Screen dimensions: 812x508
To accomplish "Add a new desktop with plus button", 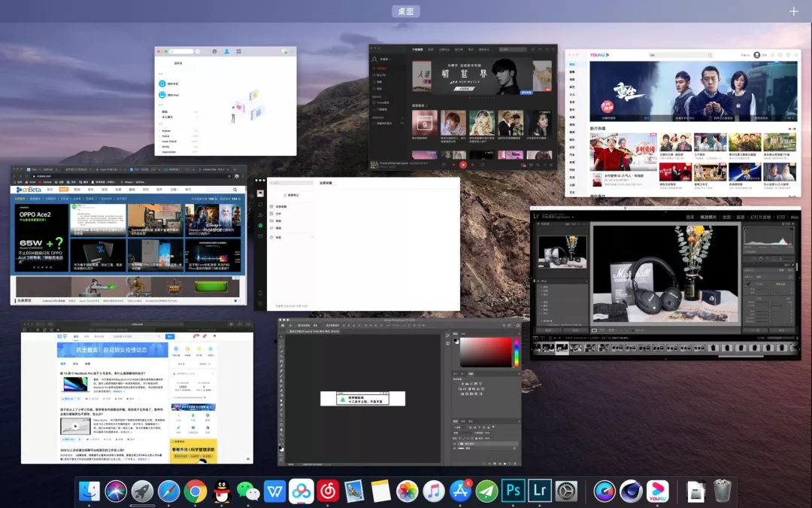I will pyautogui.click(x=793, y=11).
